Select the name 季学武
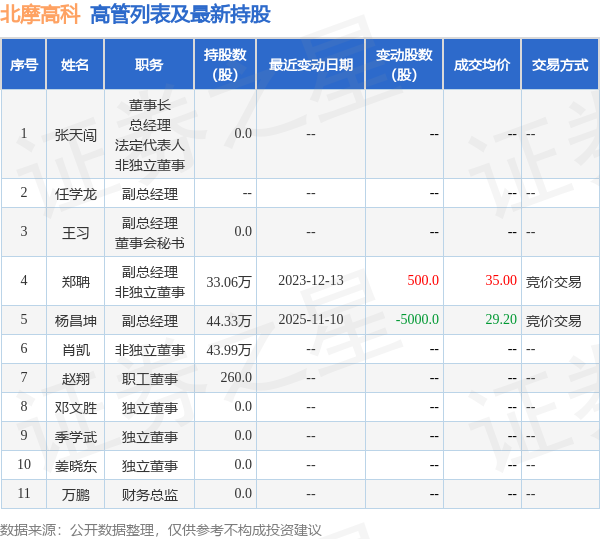Viewport: 600px width, 539px height. (x=75, y=437)
